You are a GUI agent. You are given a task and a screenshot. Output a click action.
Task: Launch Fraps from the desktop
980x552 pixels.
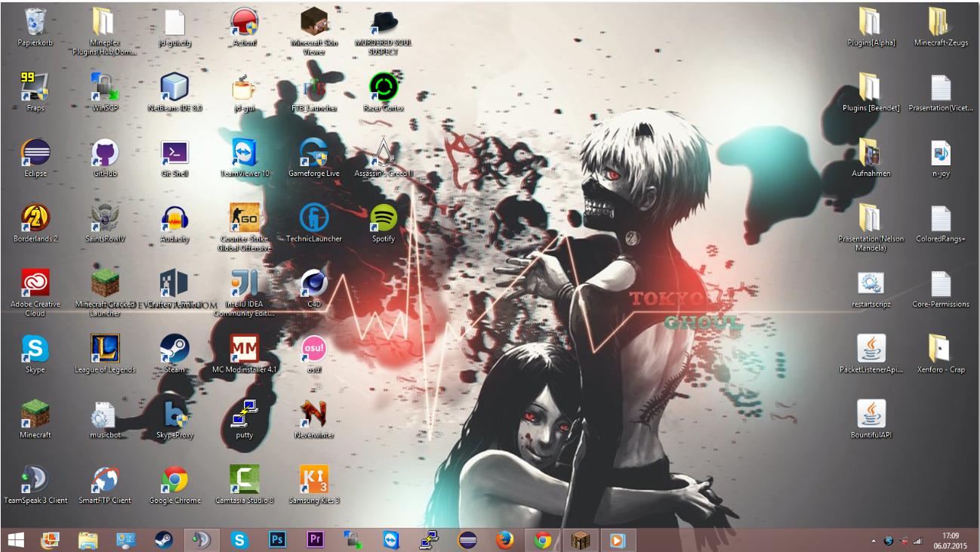(x=35, y=93)
